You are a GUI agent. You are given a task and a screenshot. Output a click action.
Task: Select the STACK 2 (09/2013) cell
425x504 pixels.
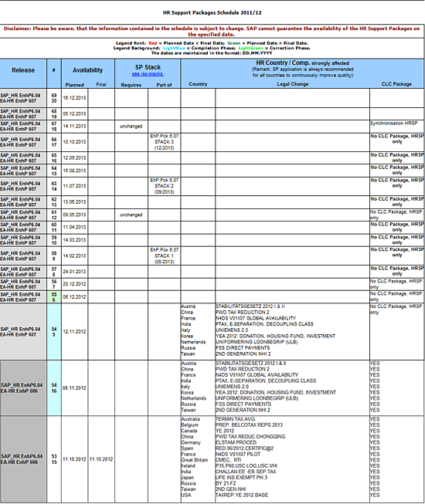[164, 186]
